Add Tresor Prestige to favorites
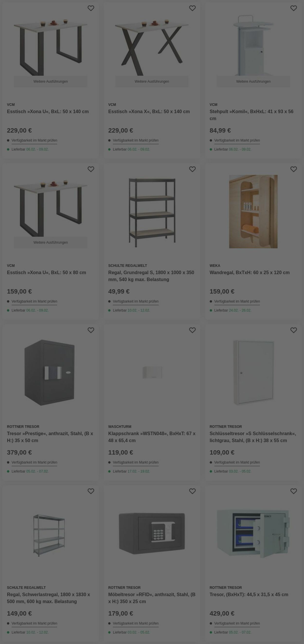Screen dimensions: 304x644 pos(91,330)
